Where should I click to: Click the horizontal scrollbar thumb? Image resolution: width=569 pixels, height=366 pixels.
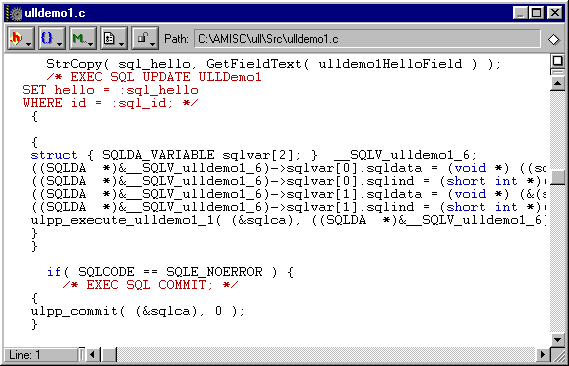click(109, 354)
